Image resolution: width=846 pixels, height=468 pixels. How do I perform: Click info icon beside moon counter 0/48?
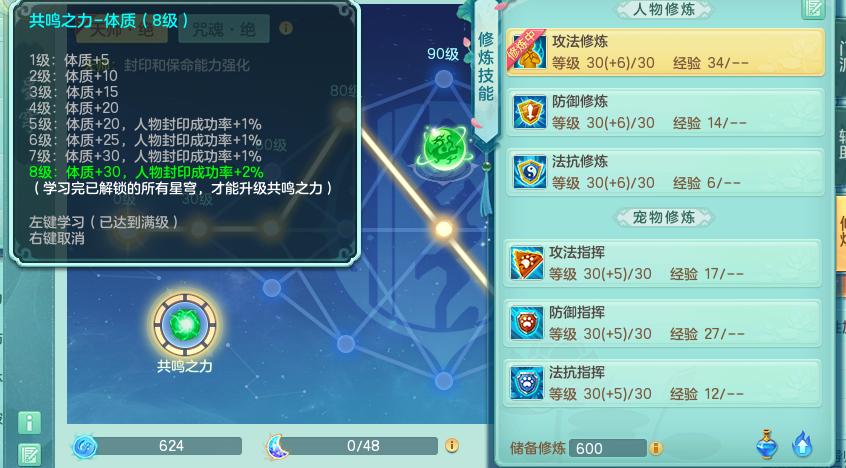(x=452, y=445)
